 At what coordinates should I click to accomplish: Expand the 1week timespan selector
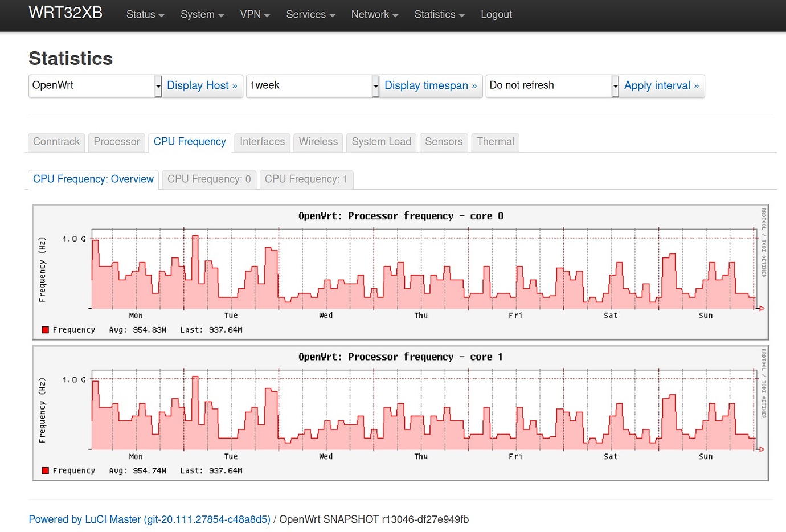312,86
